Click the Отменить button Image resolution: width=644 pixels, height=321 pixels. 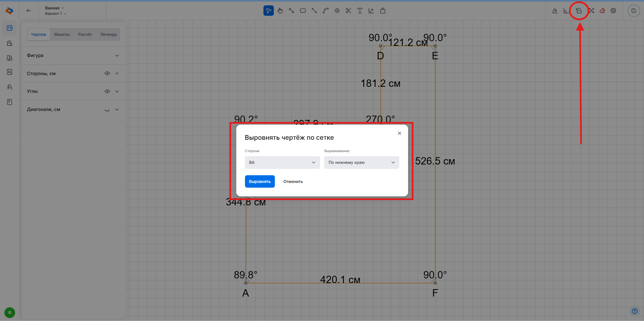coord(293,182)
